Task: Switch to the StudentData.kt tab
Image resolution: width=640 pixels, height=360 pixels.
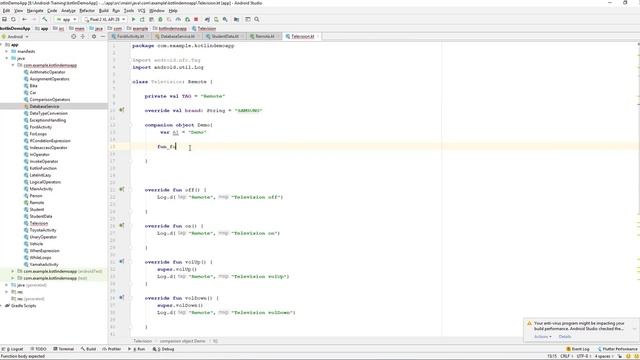Action: point(224,36)
